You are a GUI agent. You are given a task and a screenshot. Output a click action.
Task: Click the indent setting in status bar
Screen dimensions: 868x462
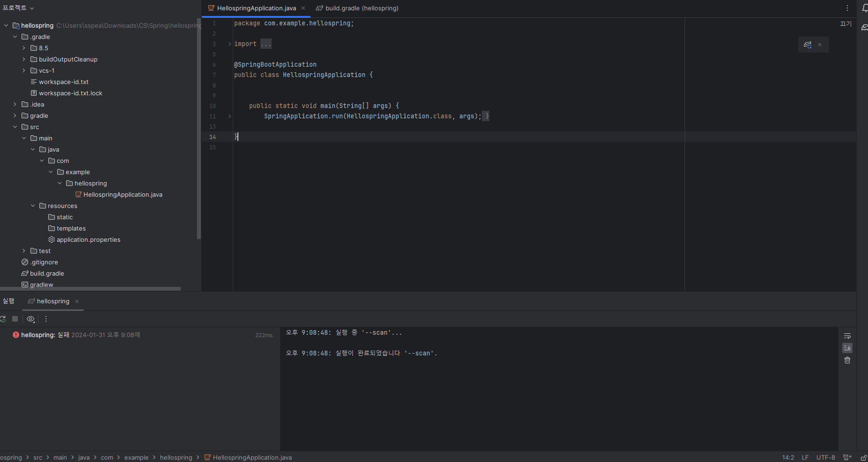click(847, 457)
